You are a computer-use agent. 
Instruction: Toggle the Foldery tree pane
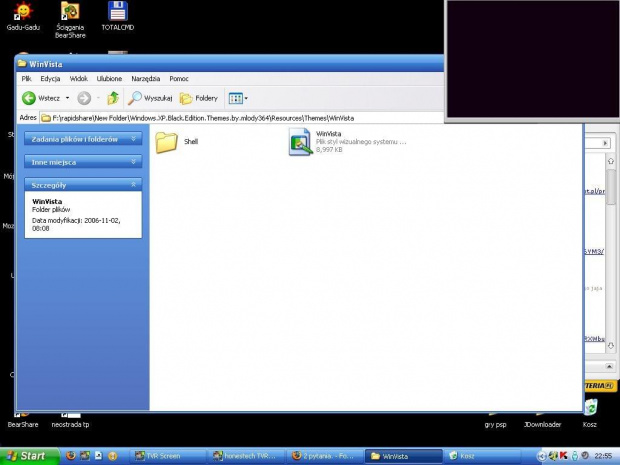pos(198,98)
